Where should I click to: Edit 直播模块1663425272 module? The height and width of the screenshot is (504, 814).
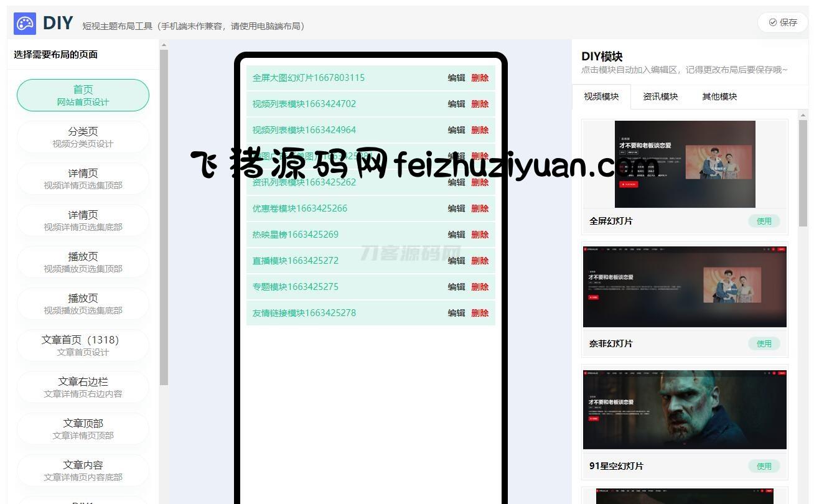point(456,261)
